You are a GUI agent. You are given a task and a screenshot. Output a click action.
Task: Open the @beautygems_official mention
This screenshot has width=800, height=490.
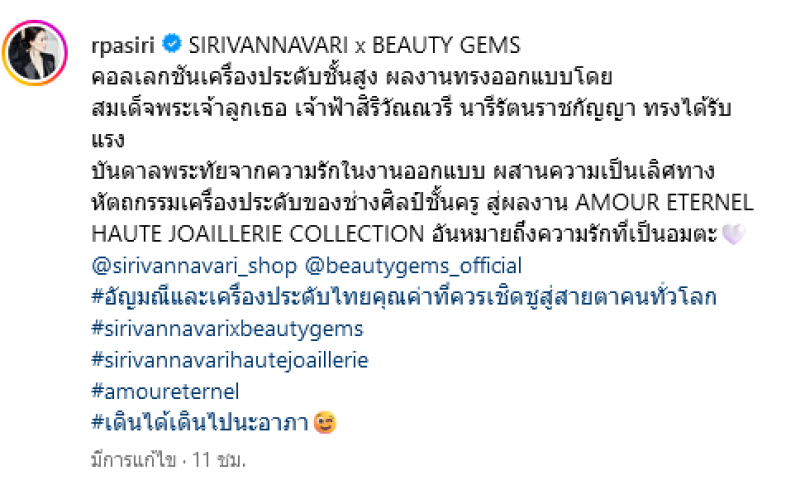pyautogui.click(x=413, y=266)
